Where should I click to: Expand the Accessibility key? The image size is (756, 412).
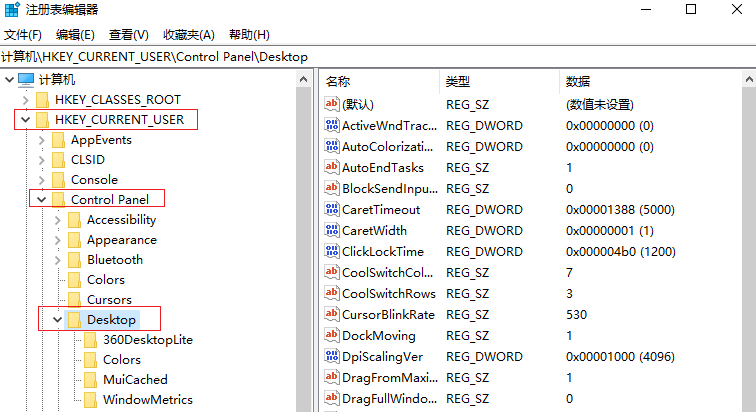57,220
